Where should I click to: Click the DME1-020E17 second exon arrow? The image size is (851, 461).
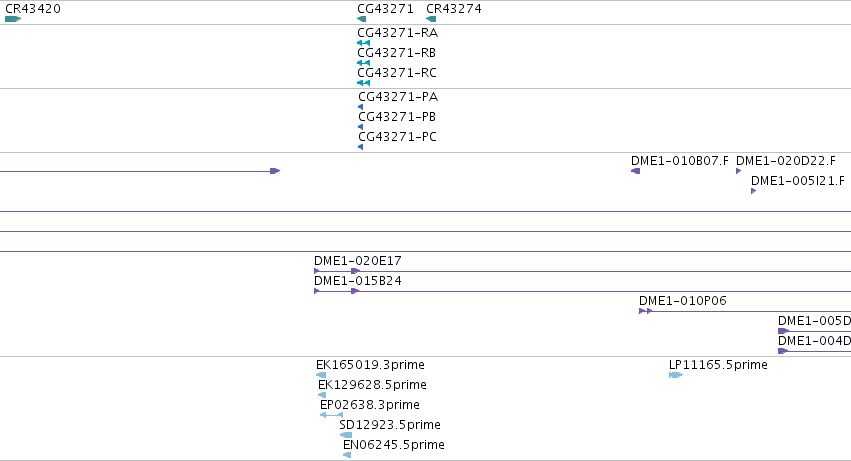tap(355, 271)
